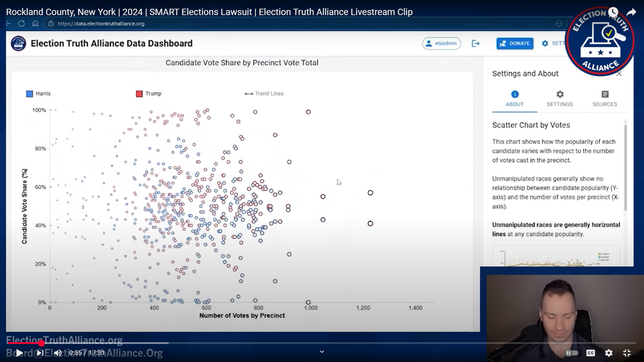Click the Share arrow icon
Viewport: 644px width, 362px height.
[631, 12]
